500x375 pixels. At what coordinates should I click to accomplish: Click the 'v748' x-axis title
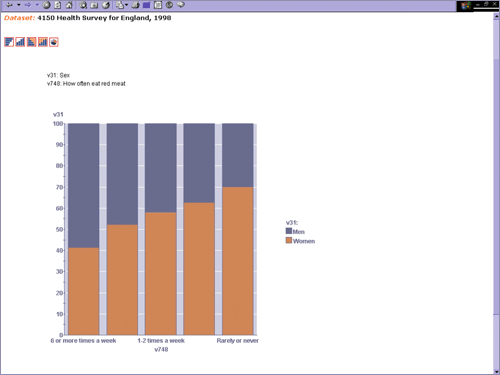click(x=161, y=349)
